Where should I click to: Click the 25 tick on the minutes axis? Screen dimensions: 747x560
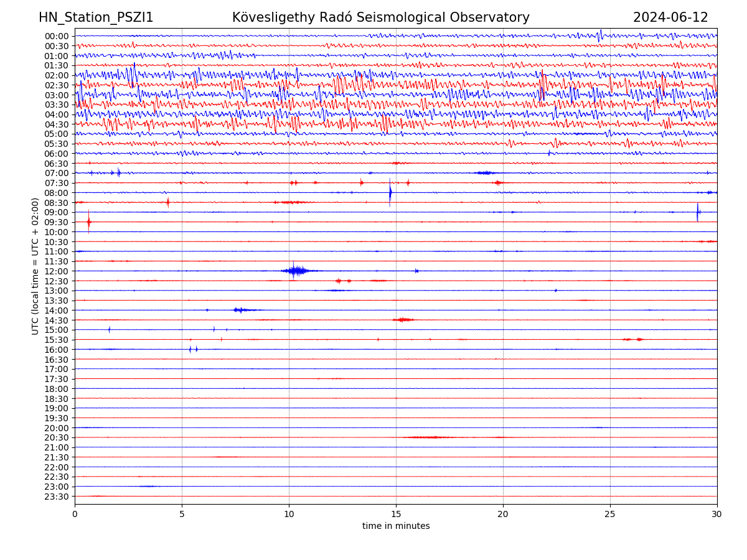click(610, 514)
